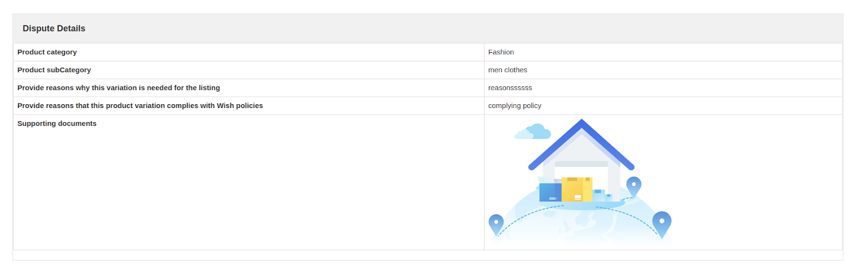
Task: Click the Supporting documents label
Action: [57, 124]
